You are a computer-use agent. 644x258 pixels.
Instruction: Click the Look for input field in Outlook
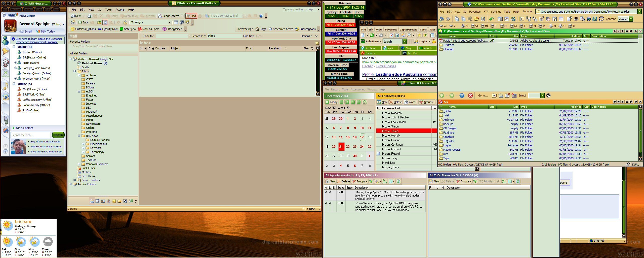[x=173, y=36]
